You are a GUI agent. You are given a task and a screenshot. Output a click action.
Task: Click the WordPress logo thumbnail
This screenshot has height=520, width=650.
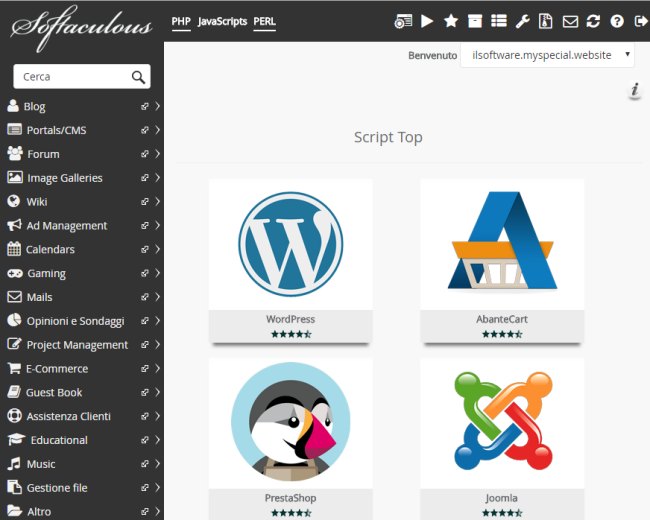[x=291, y=244]
